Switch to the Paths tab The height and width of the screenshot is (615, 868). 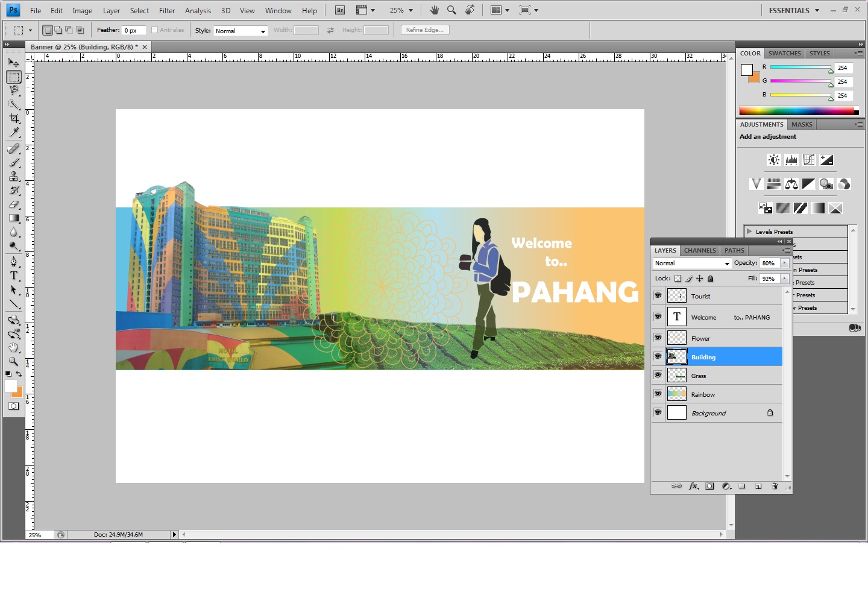[x=734, y=250]
